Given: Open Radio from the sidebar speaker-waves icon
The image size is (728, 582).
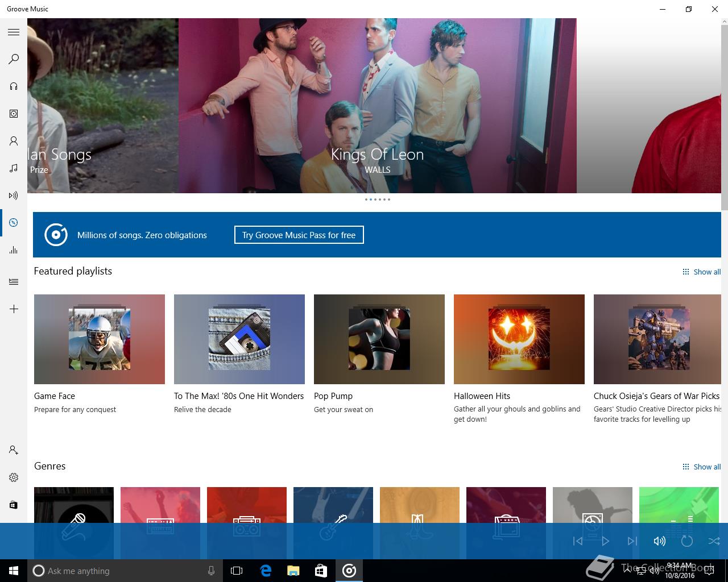Looking at the screenshot, I should 14,196.
